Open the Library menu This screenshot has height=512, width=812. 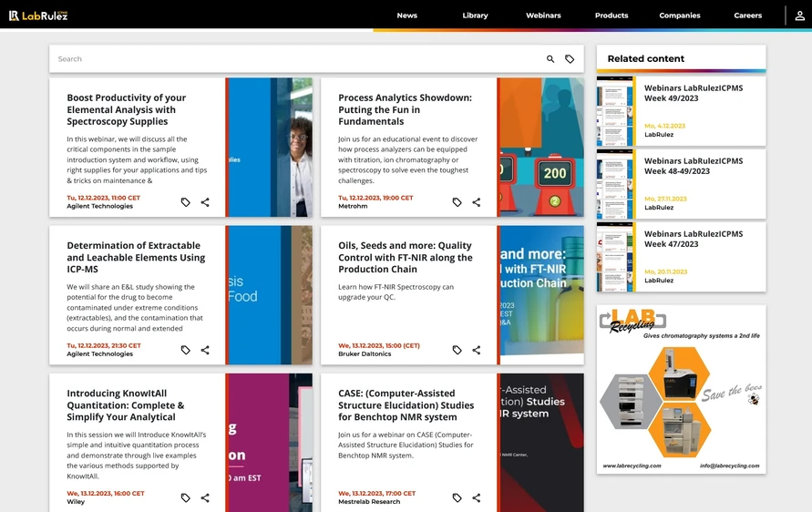click(475, 15)
